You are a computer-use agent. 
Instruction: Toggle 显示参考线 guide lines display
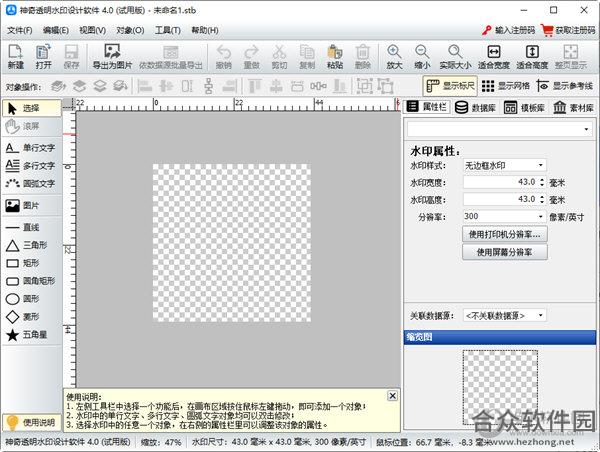point(565,86)
